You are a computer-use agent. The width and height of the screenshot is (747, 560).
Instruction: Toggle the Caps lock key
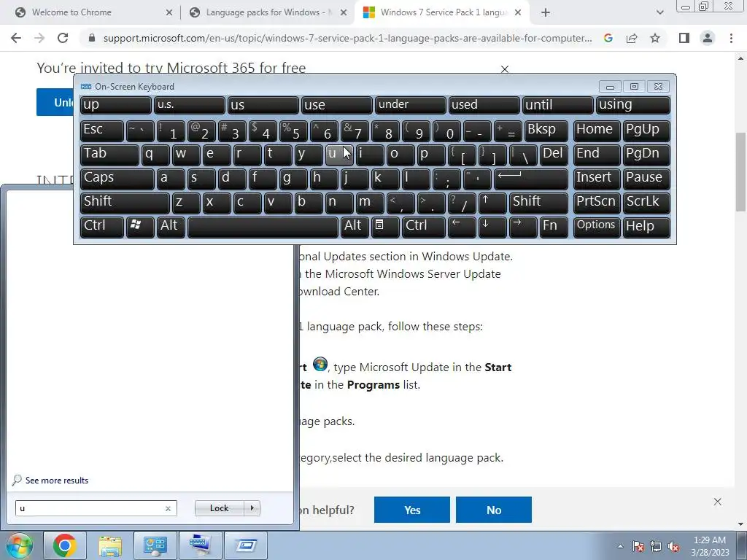point(117,179)
